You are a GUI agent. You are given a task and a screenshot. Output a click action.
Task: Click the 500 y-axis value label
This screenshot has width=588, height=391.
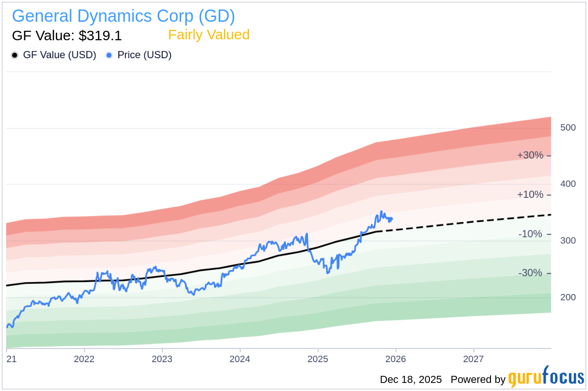568,128
